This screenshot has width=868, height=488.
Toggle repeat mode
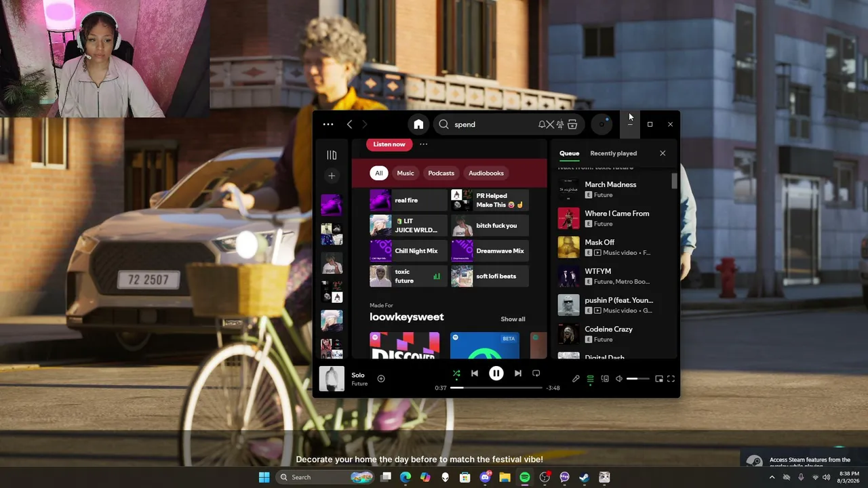(536, 373)
